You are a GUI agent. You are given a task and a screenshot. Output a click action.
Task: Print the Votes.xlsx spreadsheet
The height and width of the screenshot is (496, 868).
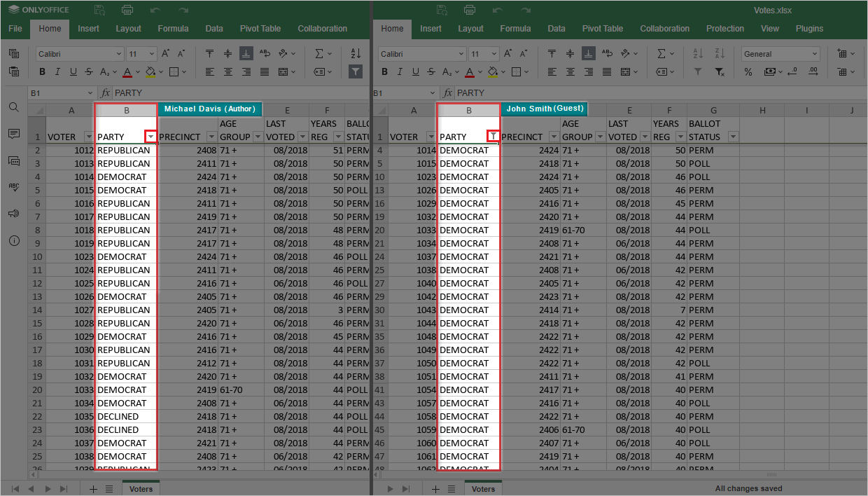[127, 10]
